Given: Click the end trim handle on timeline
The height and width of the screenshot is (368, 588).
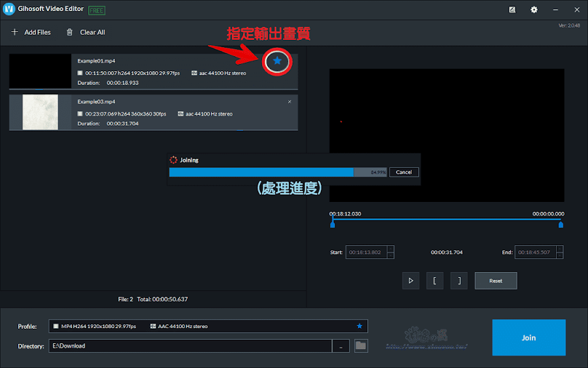Looking at the screenshot, I should coord(561,224).
